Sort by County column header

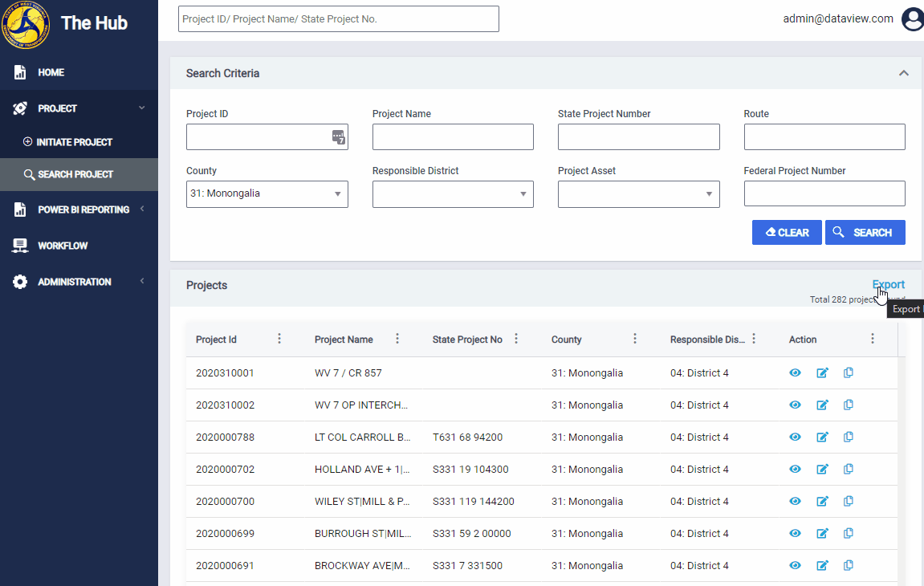pos(566,340)
